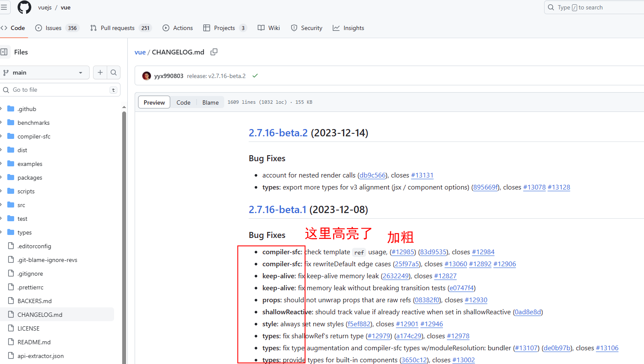Open commit db9c566 link
644x364 pixels.
[372, 175]
